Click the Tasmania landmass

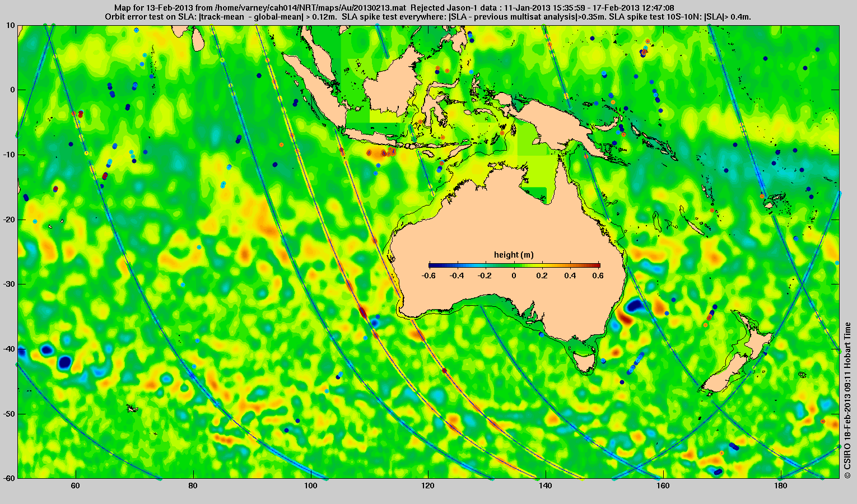point(585,362)
